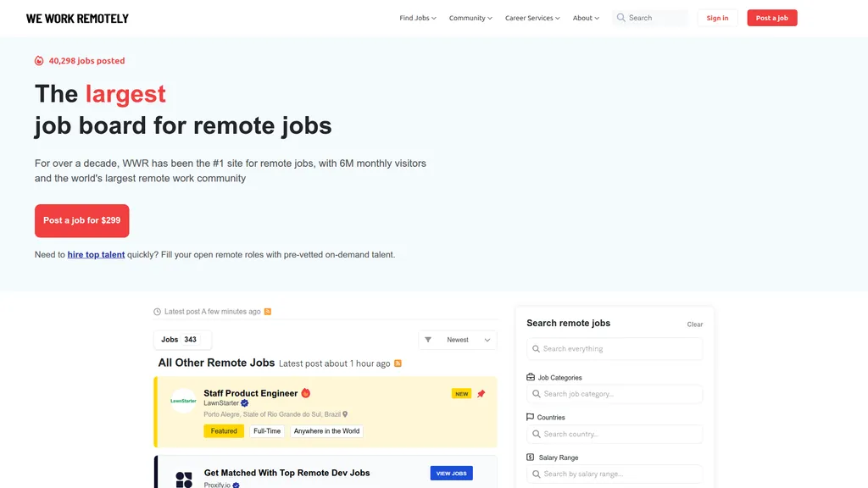The height and width of the screenshot is (488, 868).
Task: Click the Porto Alegre location text
Action: coord(272,414)
